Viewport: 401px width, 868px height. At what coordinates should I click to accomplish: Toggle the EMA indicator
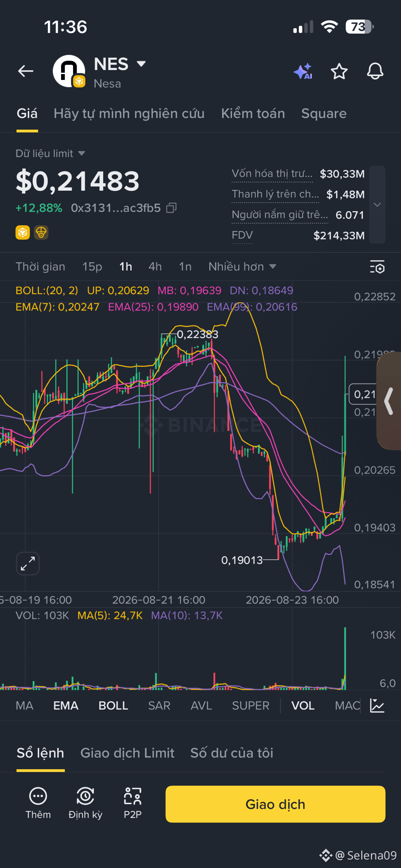[x=66, y=706]
